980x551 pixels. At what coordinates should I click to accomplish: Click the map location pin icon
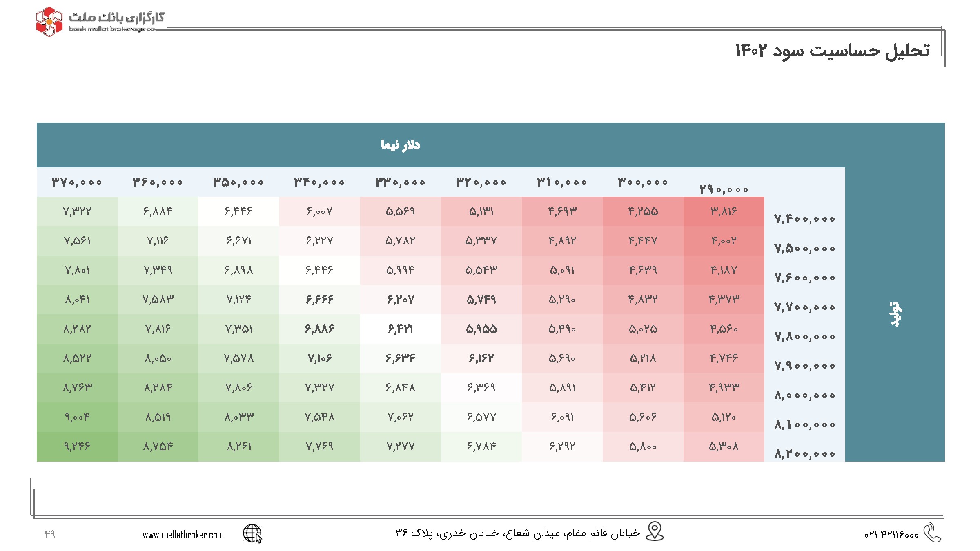coord(655,531)
